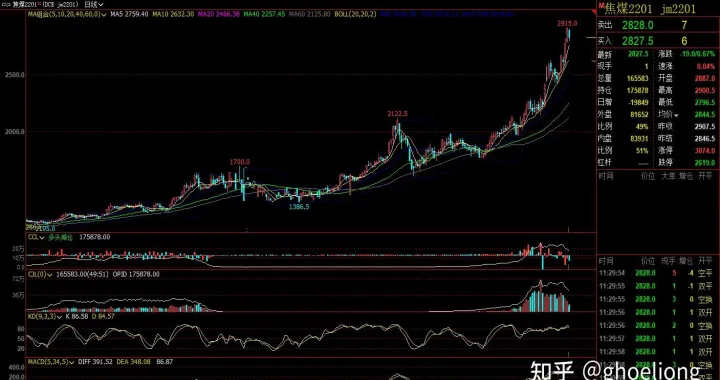Click the 2000.0 price axis label
This screenshot has height=380, width=720.
(15, 132)
